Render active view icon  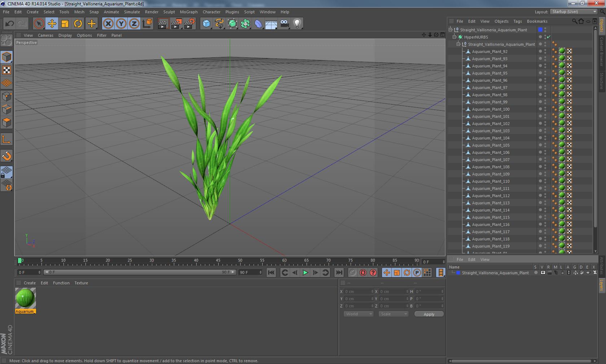point(163,24)
